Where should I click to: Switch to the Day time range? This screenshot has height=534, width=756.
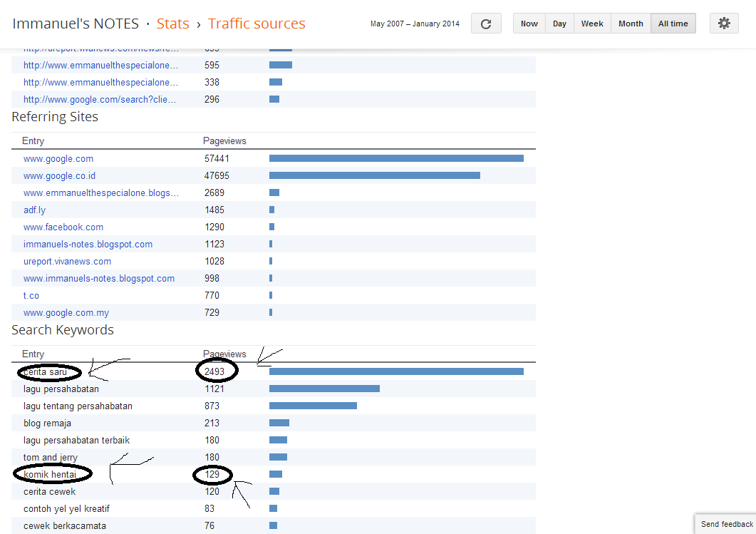point(559,24)
